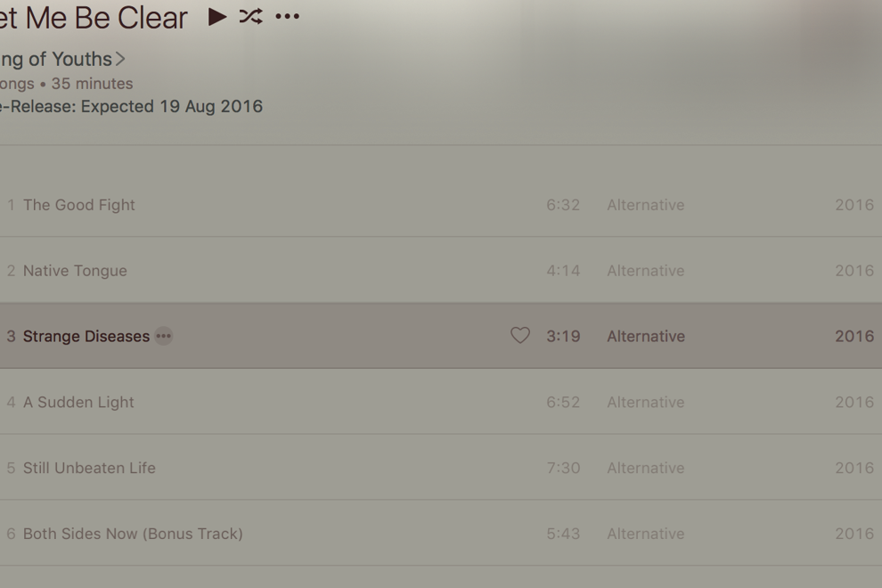Open Strange Diseases track options ellipsis
882x588 pixels.
(x=164, y=336)
